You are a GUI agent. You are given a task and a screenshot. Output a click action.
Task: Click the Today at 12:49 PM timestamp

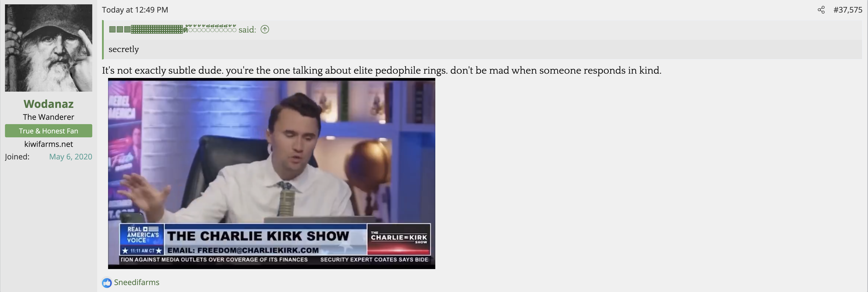135,10
